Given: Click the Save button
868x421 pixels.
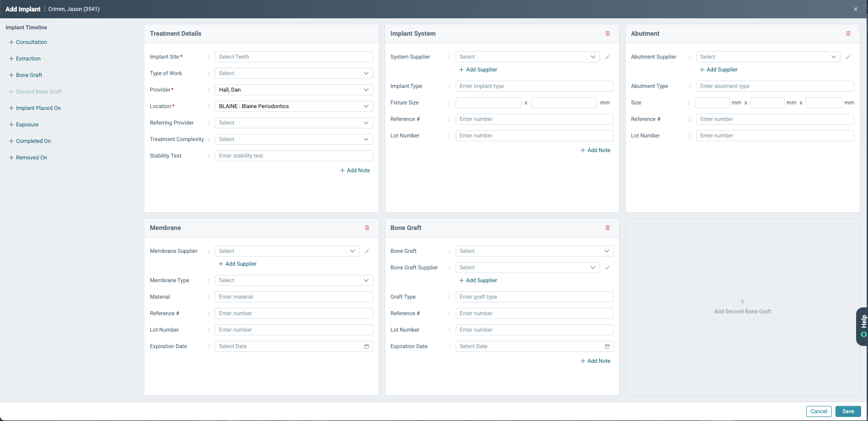Looking at the screenshot, I should 848,411.
